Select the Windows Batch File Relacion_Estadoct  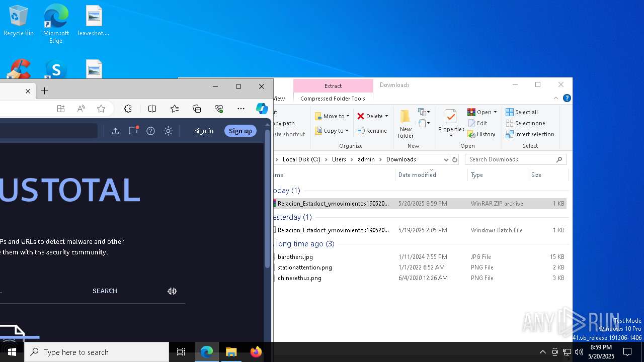[x=420, y=230]
